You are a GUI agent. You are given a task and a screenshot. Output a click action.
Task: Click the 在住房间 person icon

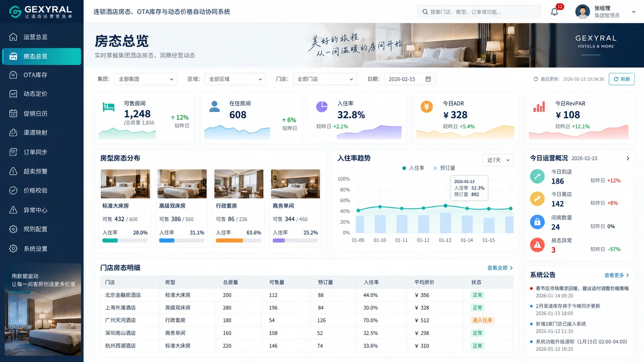[215, 107]
